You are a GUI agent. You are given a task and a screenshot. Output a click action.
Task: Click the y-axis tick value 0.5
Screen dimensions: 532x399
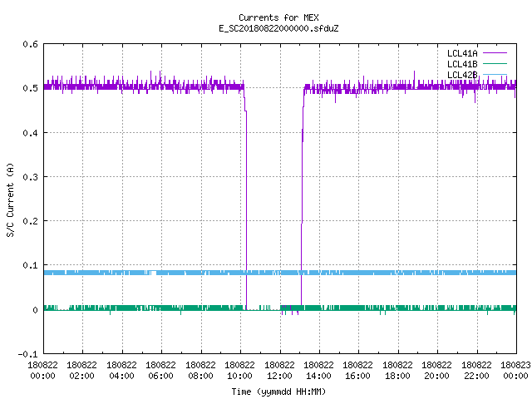[30, 88]
